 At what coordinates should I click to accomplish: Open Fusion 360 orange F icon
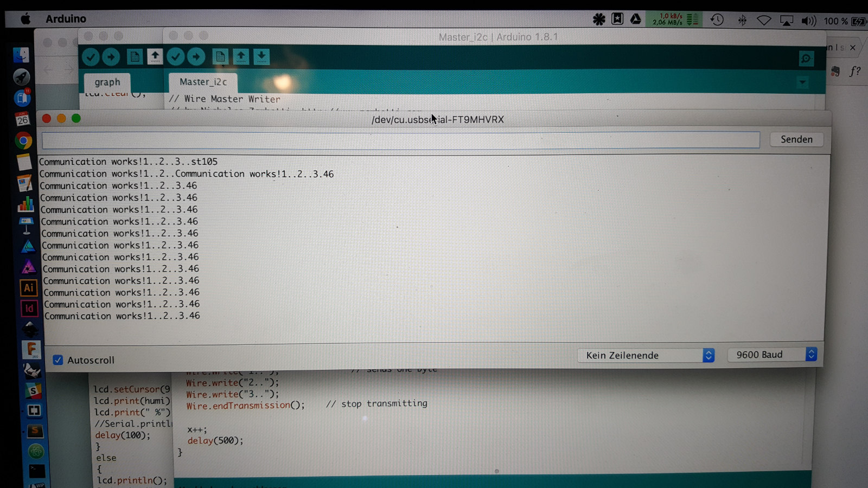[31, 349]
